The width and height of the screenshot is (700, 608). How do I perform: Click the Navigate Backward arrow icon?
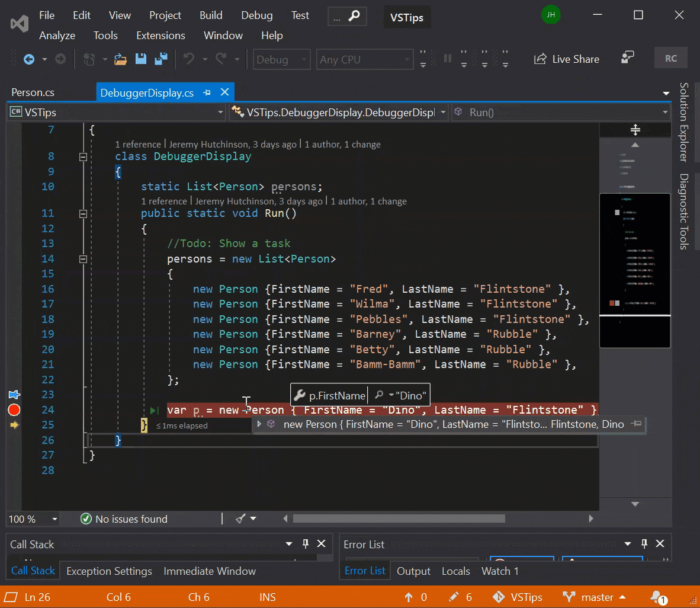29,59
